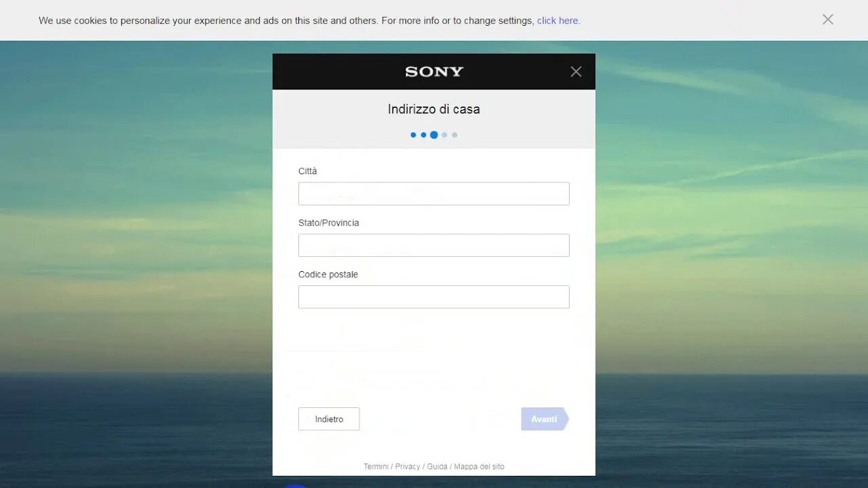Select the fourth step progress dot
Screen dimensions: 868x488
[444, 135]
